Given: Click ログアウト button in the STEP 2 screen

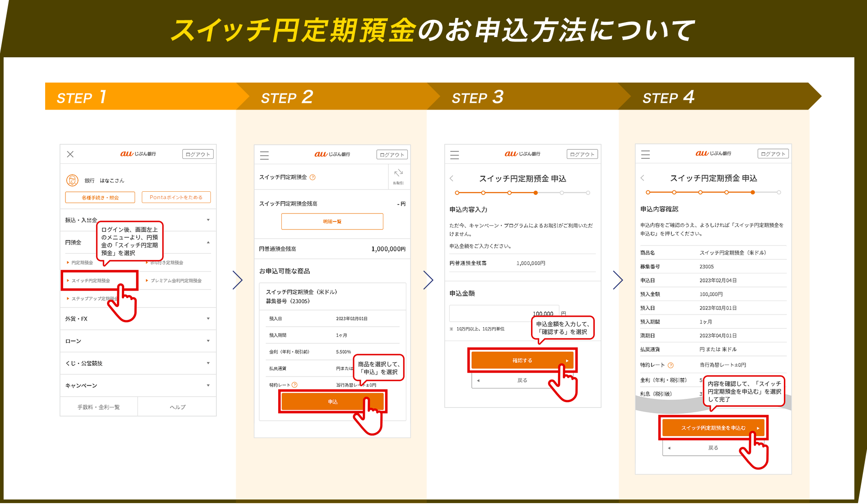Looking at the screenshot, I should click(392, 155).
